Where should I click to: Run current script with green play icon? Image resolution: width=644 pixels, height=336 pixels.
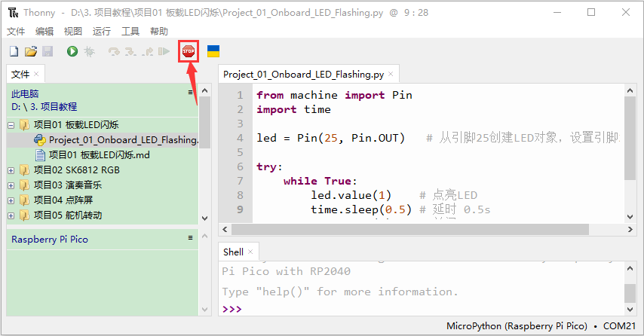[x=72, y=51]
